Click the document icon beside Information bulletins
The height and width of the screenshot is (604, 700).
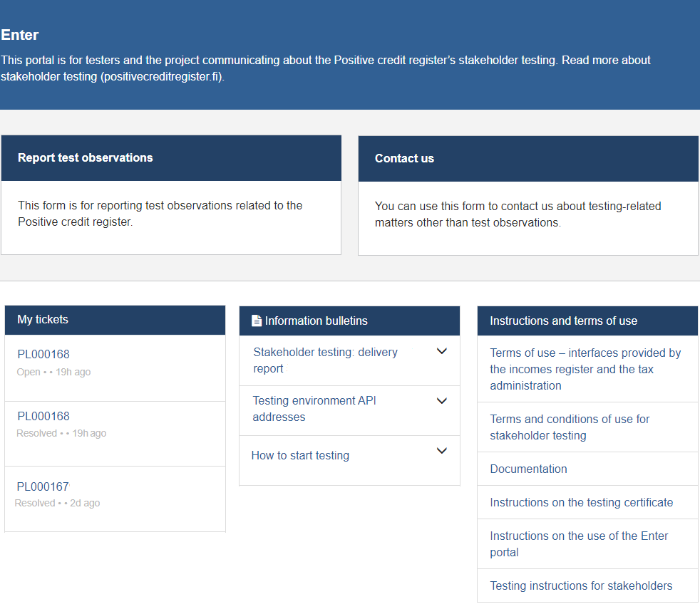click(257, 321)
